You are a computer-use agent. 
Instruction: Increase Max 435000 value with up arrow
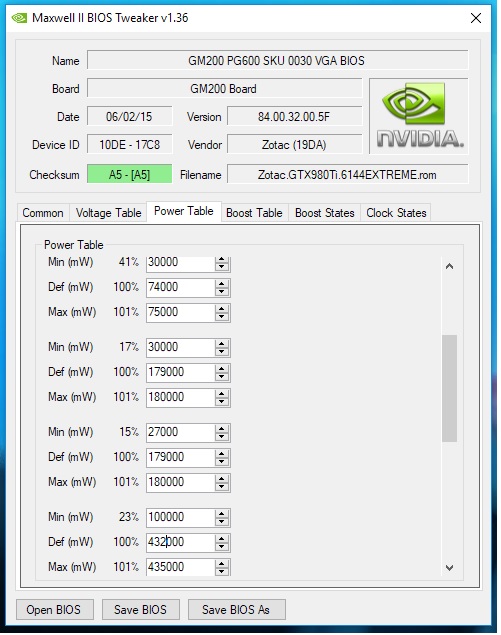(x=222, y=563)
